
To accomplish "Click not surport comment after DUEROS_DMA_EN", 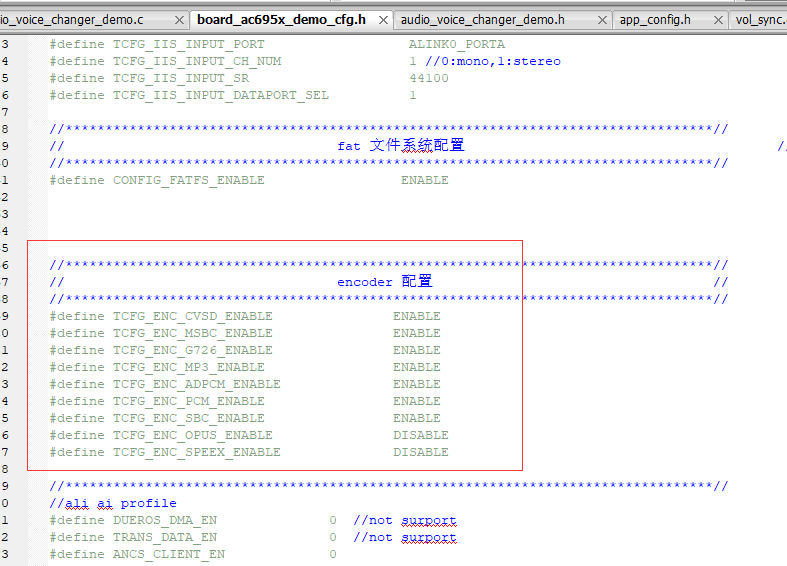I will tap(405, 520).
